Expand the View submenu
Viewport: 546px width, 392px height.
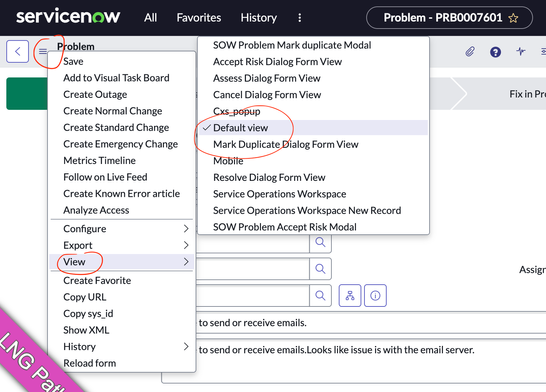pyautogui.click(x=122, y=262)
